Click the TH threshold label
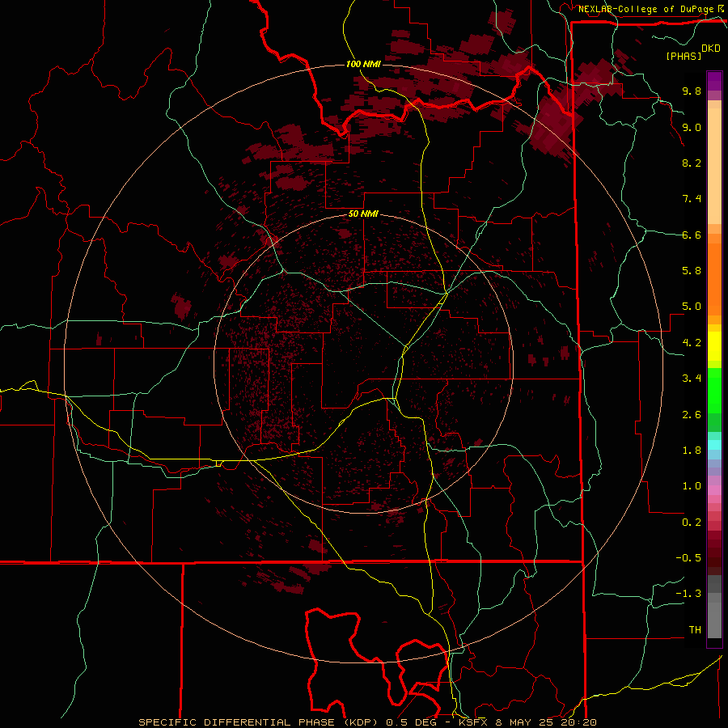The height and width of the screenshot is (728, 728). tap(695, 630)
